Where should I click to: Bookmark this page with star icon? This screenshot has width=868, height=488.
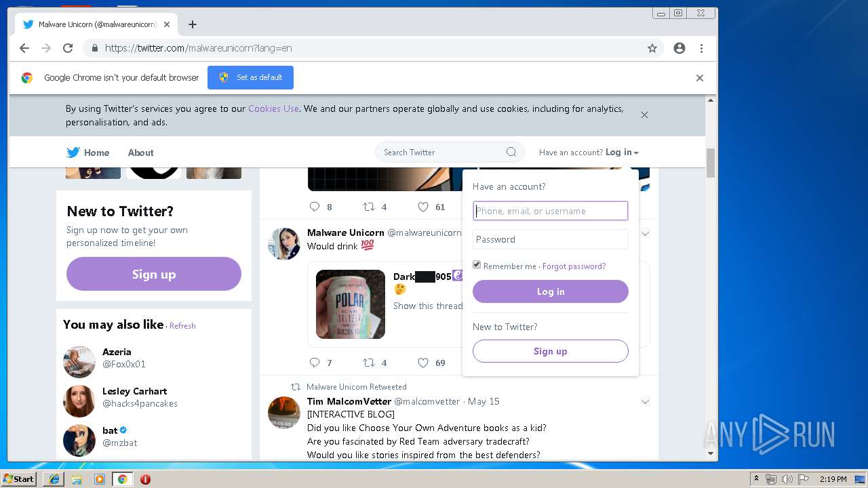(x=652, y=48)
